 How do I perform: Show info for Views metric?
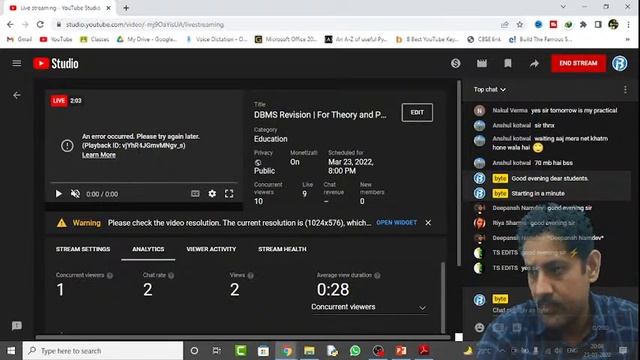(x=251, y=276)
